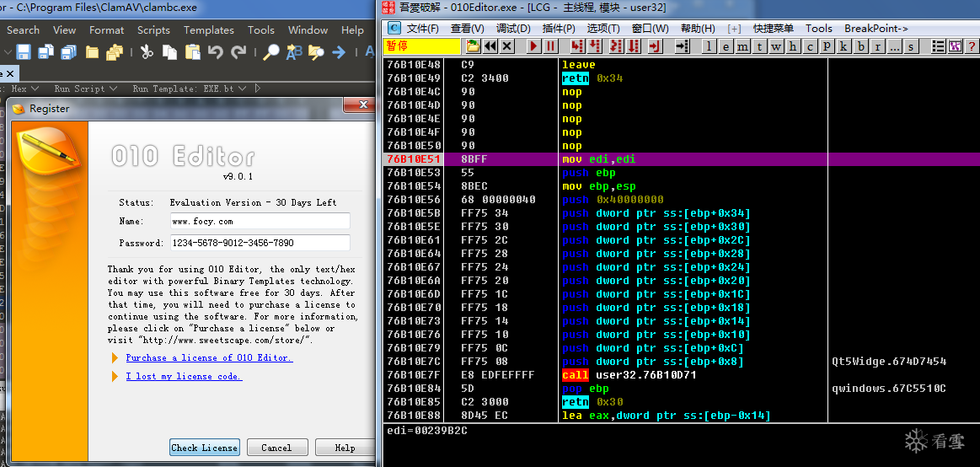Screen dimensions: 980x467
Task: Select the retn 0x34 instruction row
Action: [681, 78]
